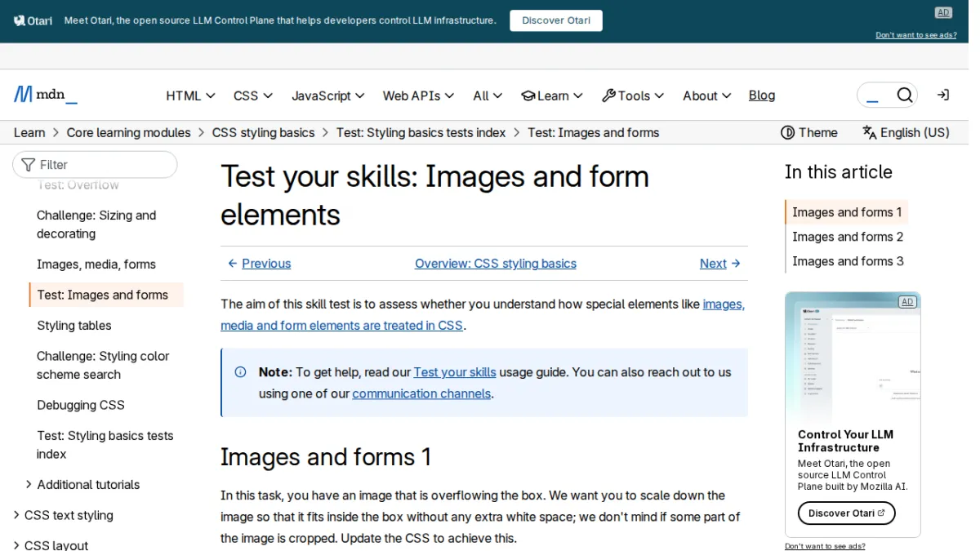Expand the HTML menu
The width and height of the screenshot is (980, 551).
190,96
